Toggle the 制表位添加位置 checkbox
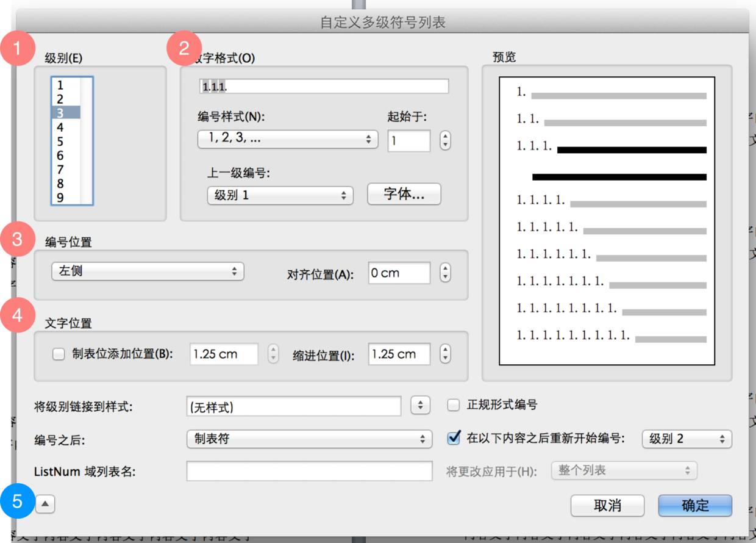Image resolution: width=756 pixels, height=543 pixels. tap(59, 354)
